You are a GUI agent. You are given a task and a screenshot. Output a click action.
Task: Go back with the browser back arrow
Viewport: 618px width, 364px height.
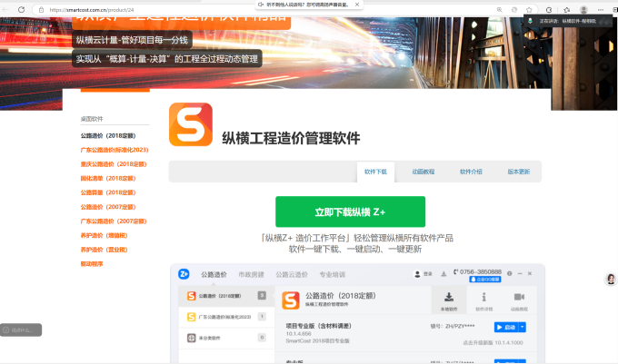(x=5, y=9)
